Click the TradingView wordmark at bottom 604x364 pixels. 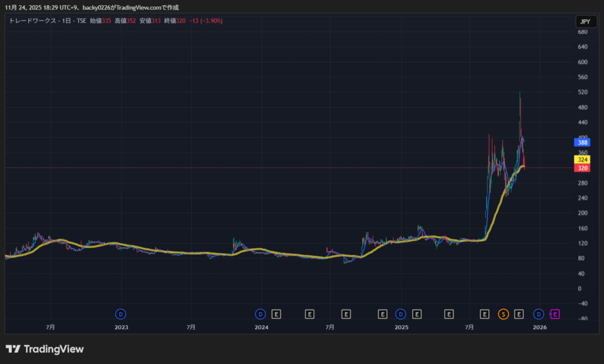click(54, 349)
